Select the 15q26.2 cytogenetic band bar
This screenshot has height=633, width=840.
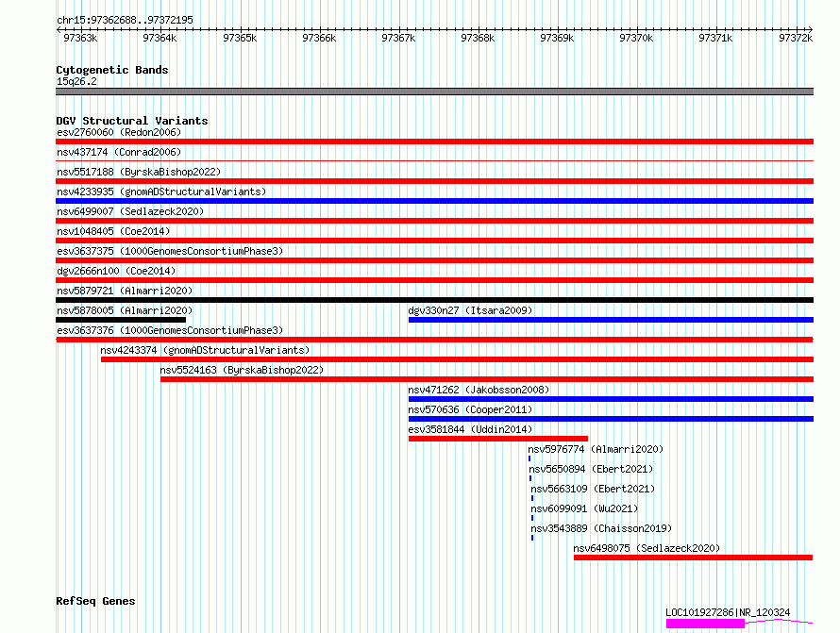pyautogui.click(x=434, y=92)
